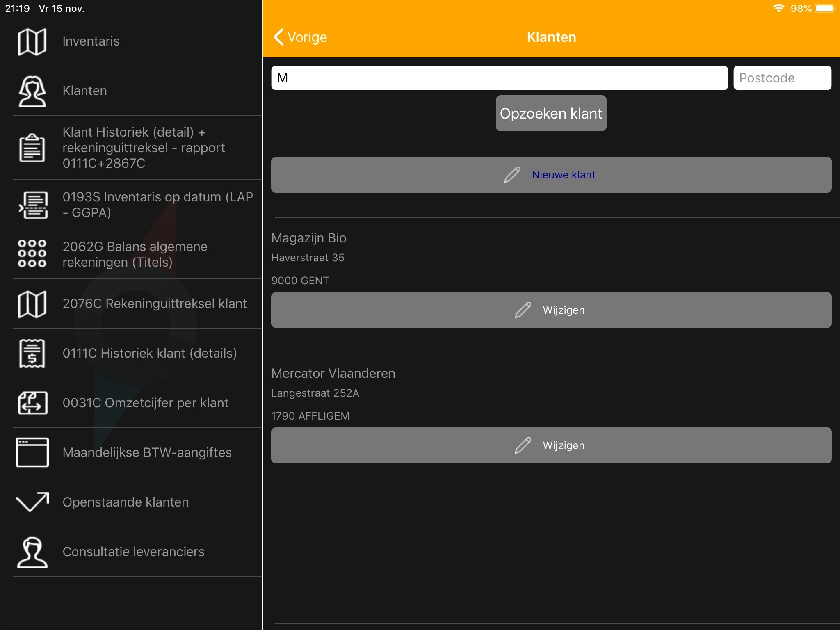Image resolution: width=840 pixels, height=630 pixels.
Task: Tap the window icon for Maandelijkse BTW-aangiftes
Action: pos(33,452)
